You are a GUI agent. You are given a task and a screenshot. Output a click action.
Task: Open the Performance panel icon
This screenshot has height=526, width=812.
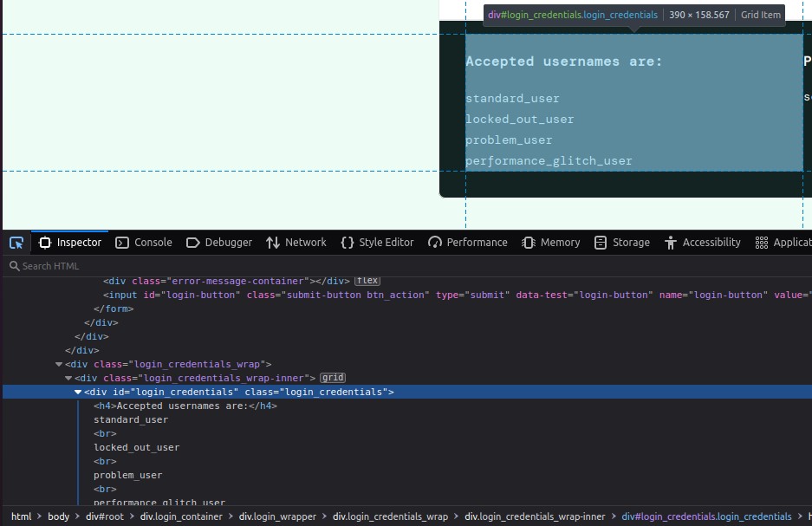pyautogui.click(x=435, y=243)
